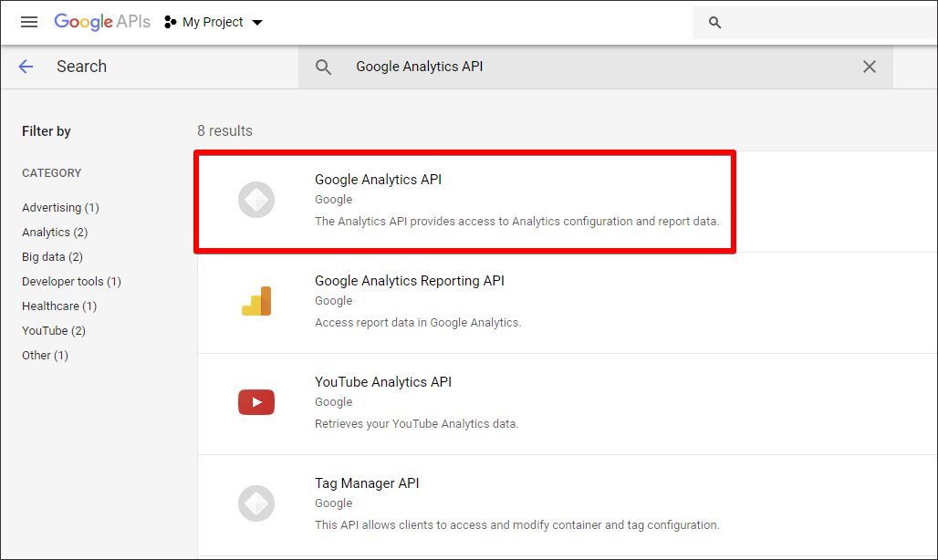938x560 pixels.
Task: Click the Analytics Reporting bar chart icon
Action: [x=256, y=301]
